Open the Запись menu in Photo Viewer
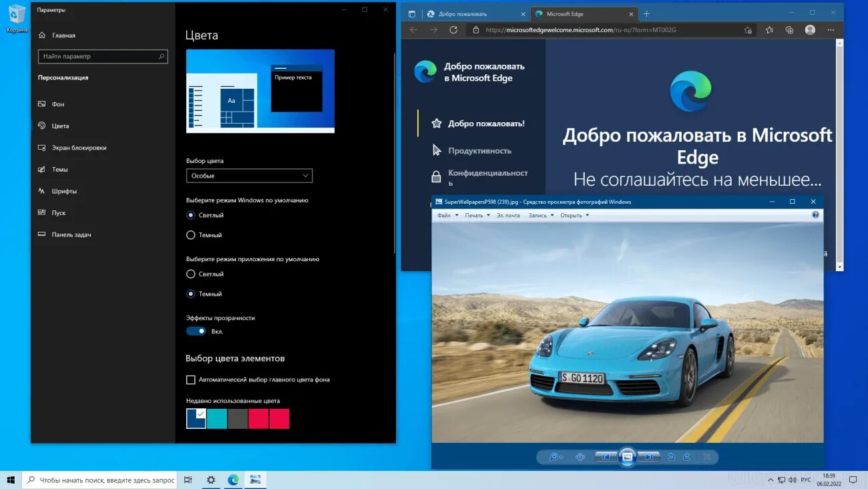 point(541,215)
